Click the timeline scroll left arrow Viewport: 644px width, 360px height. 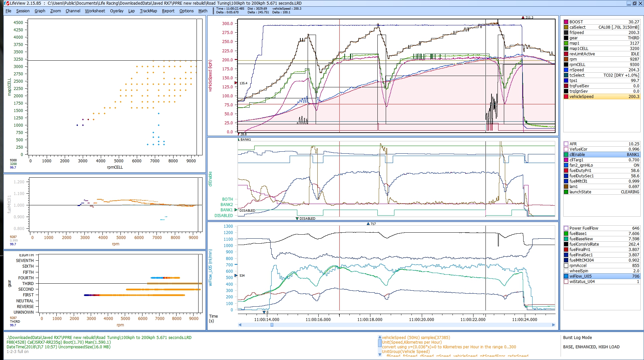point(240,325)
